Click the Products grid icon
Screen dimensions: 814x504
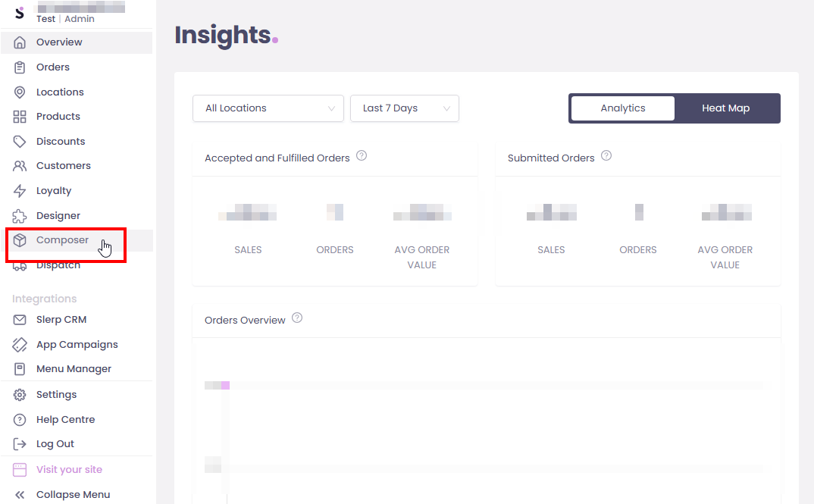click(20, 117)
